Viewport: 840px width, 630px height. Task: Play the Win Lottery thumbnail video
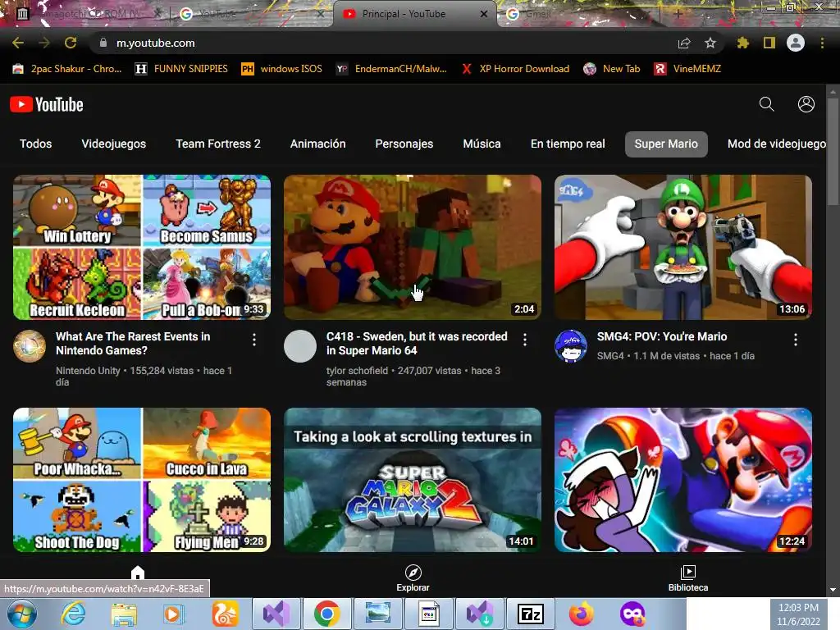142,247
